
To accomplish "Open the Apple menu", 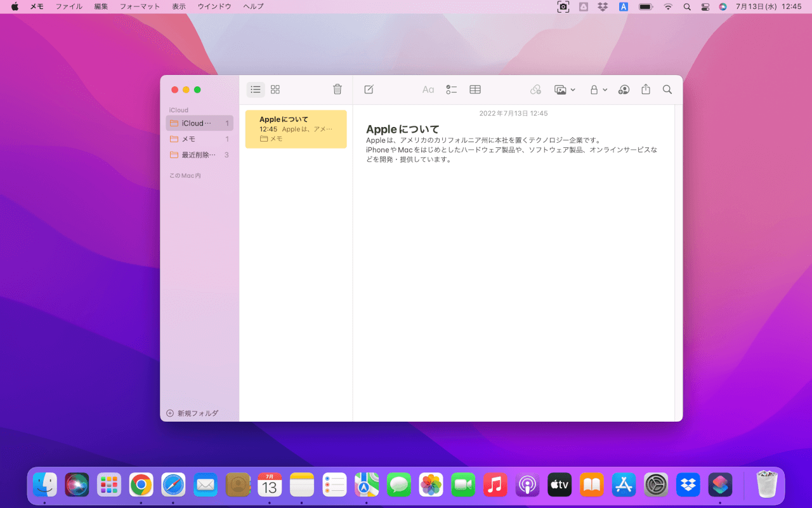I will [x=15, y=6].
